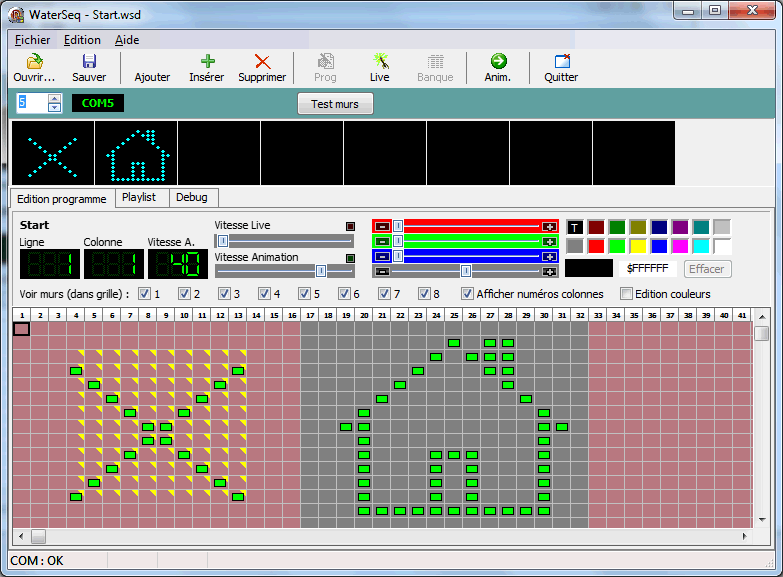The height and width of the screenshot is (577, 783).
Task: Click the red channel plus button
Action: tap(549, 226)
